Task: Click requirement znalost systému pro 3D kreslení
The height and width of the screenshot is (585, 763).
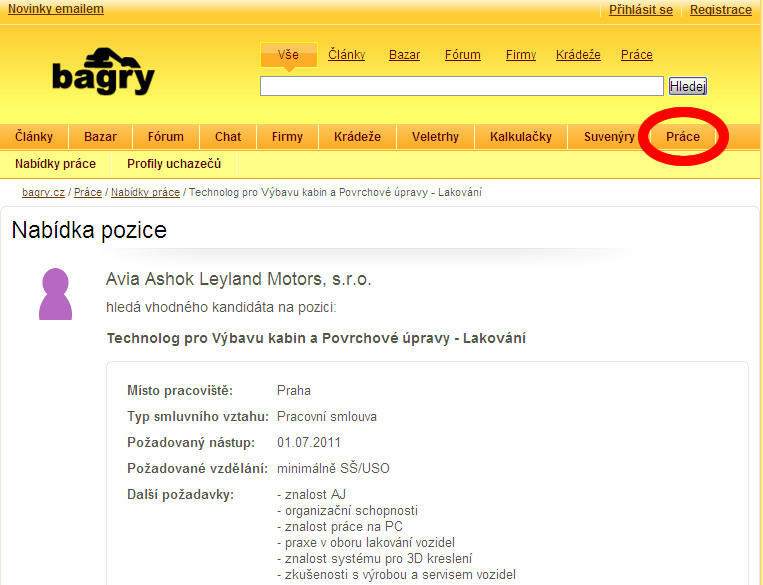Action: pos(375,559)
